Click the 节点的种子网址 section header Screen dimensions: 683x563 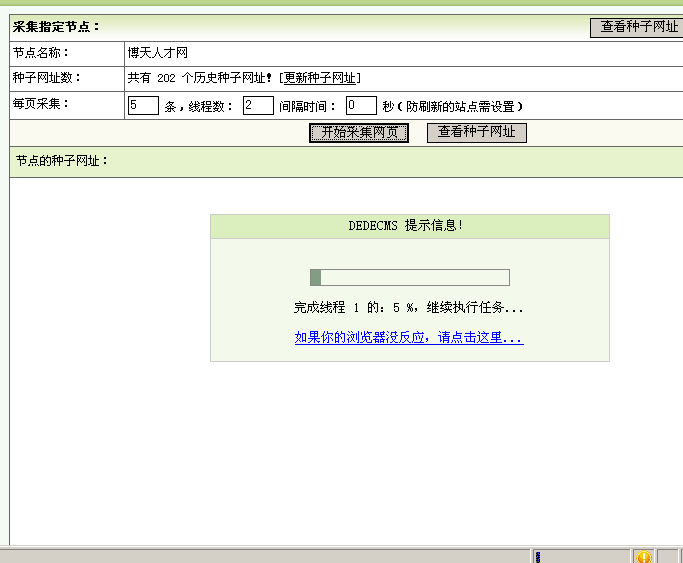click(61, 161)
